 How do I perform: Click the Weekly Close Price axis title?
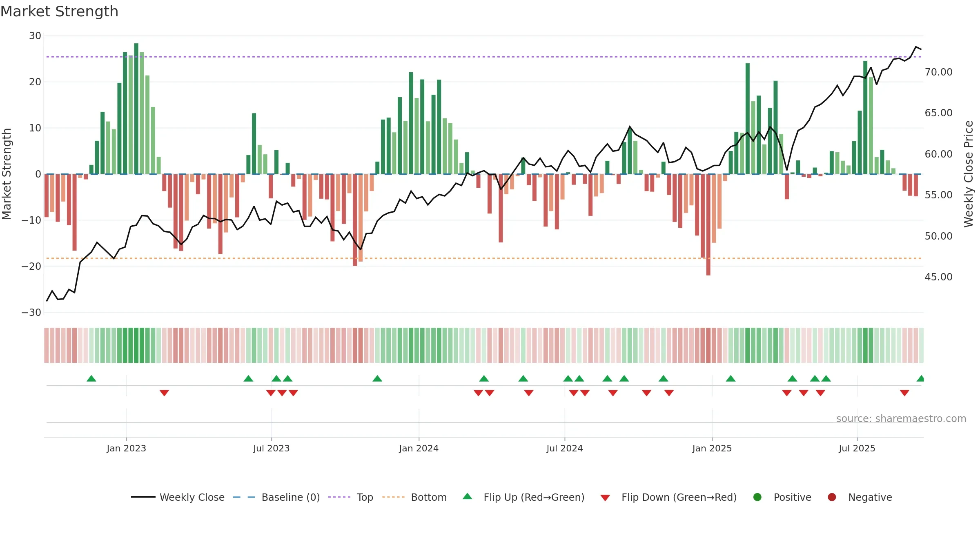pos(969,174)
